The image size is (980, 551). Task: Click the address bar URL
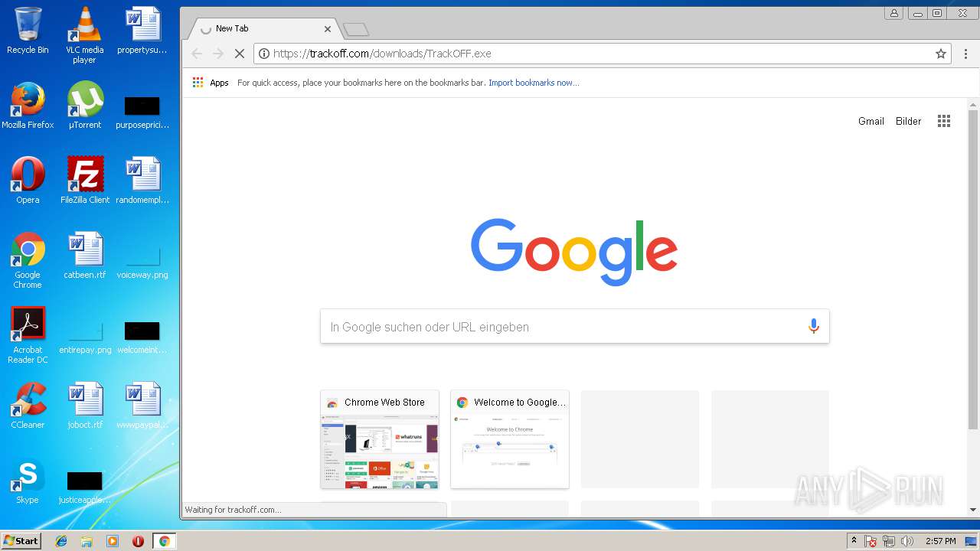[x=382, y=54]
